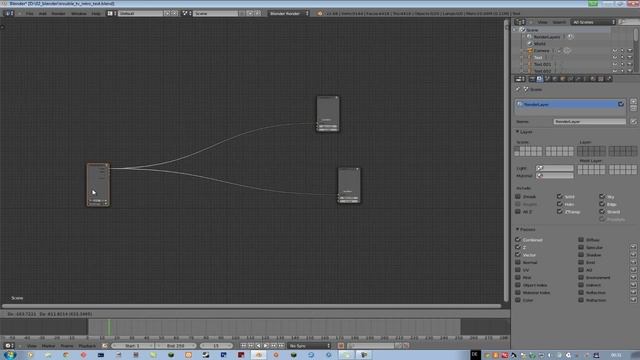The height and width of the screenshot is (360, 640).
Task: Untick the Halo include checkbox
Action: click(x=560, y=204)
